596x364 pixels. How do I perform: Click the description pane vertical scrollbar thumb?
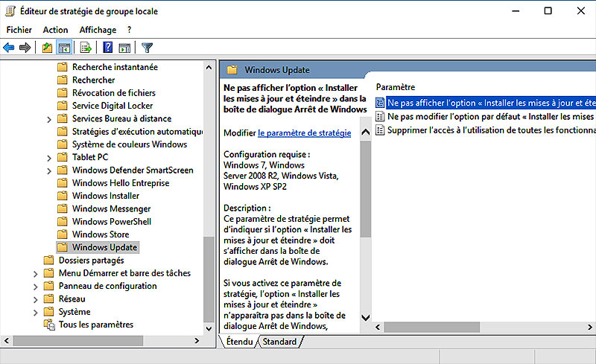(365, 189)
